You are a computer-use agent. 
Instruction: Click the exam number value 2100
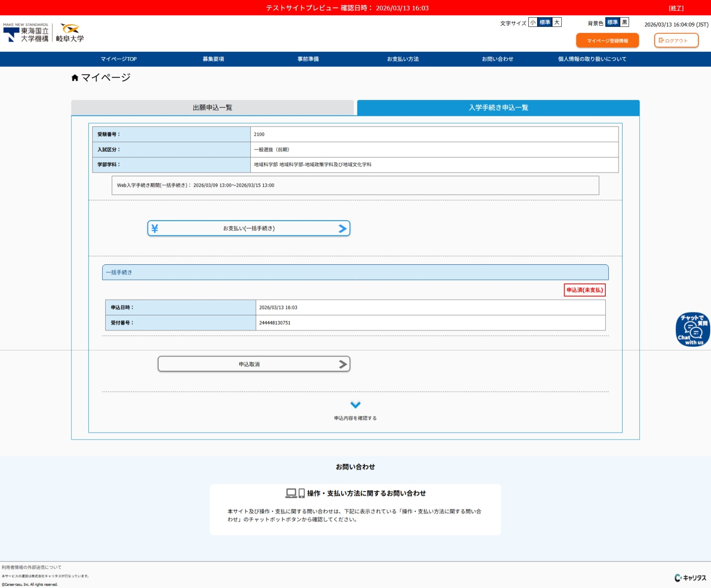coord(259,134)
